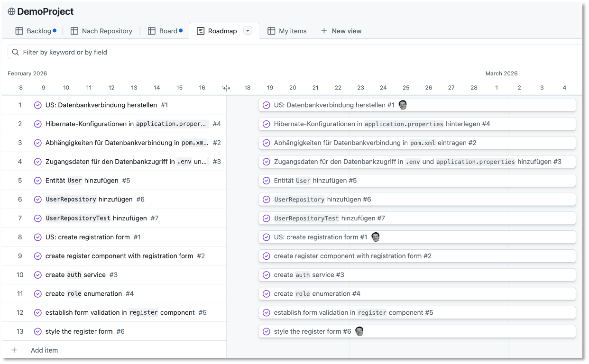Click the search magnifier icon in filter bar

point(16,52)
